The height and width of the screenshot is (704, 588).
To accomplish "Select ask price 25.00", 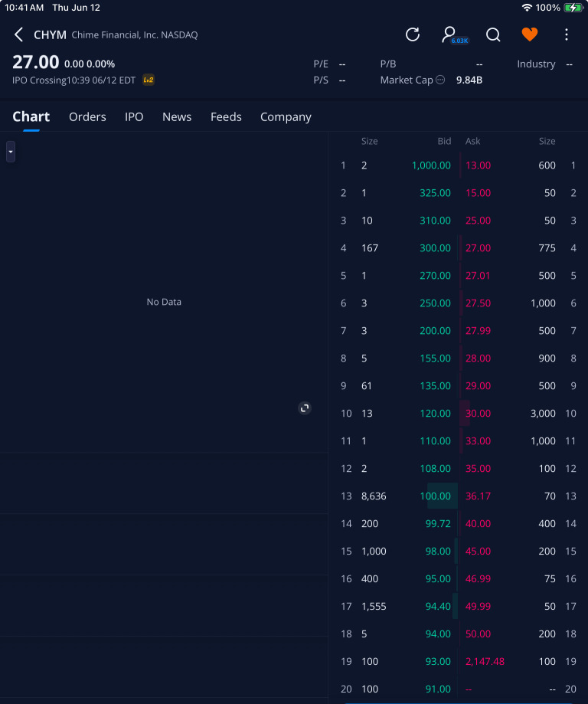I will [478, 221].
